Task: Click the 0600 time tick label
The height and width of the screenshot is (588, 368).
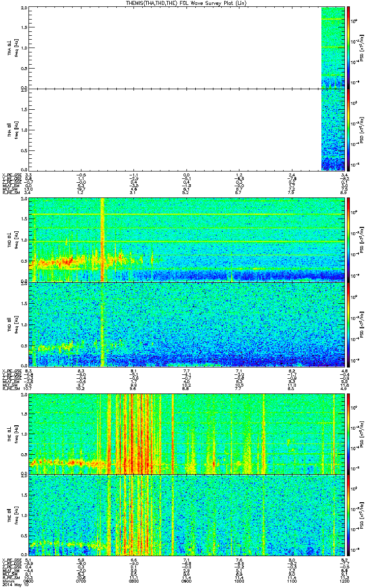Action: 28,582
